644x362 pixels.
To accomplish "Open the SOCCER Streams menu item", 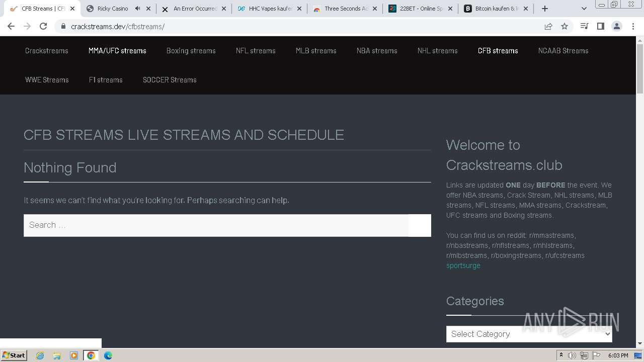I will point(170,80).
